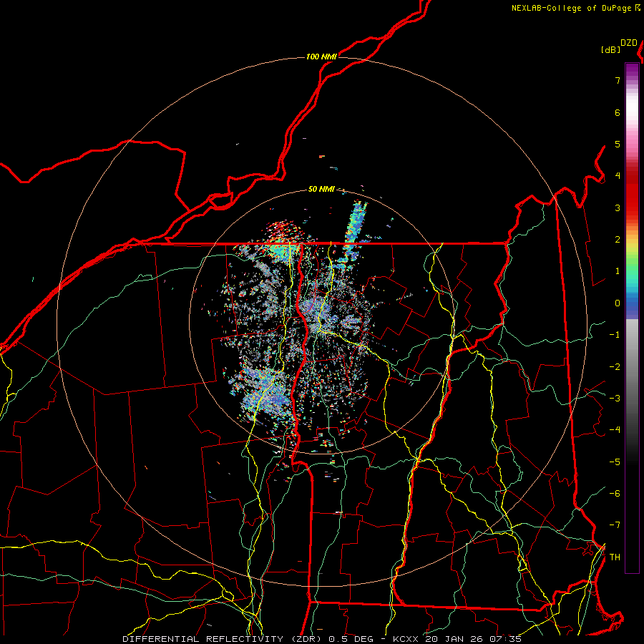Click the 50 NMI range ring label
Viewport: 644px width, 644px height.
coord(321,189)
